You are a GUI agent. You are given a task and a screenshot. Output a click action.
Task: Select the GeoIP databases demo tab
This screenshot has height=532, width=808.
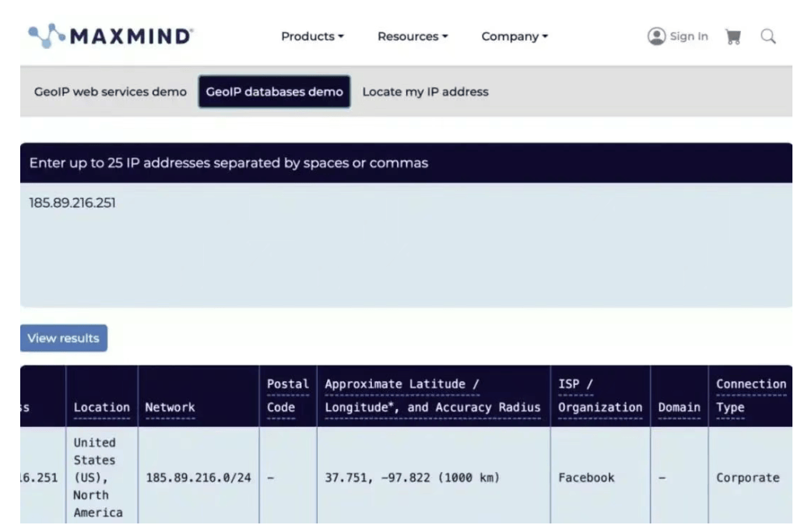[x=274, y=92]
